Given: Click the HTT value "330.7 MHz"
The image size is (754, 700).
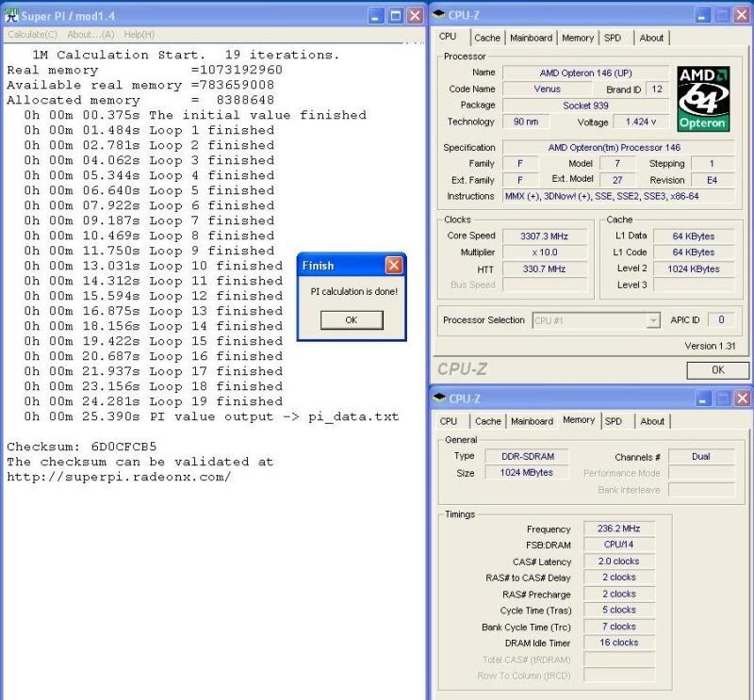Looking at the screenshot, I should tap(545, 269).
